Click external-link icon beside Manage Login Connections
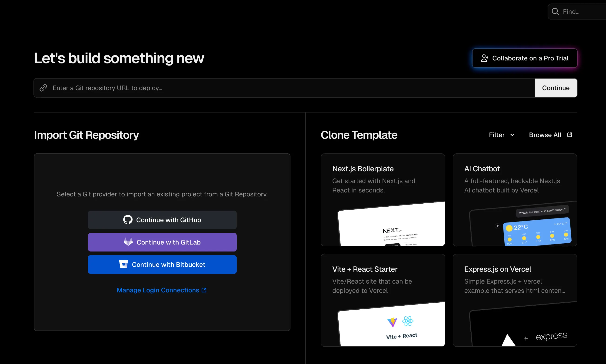 click(204, 290)
